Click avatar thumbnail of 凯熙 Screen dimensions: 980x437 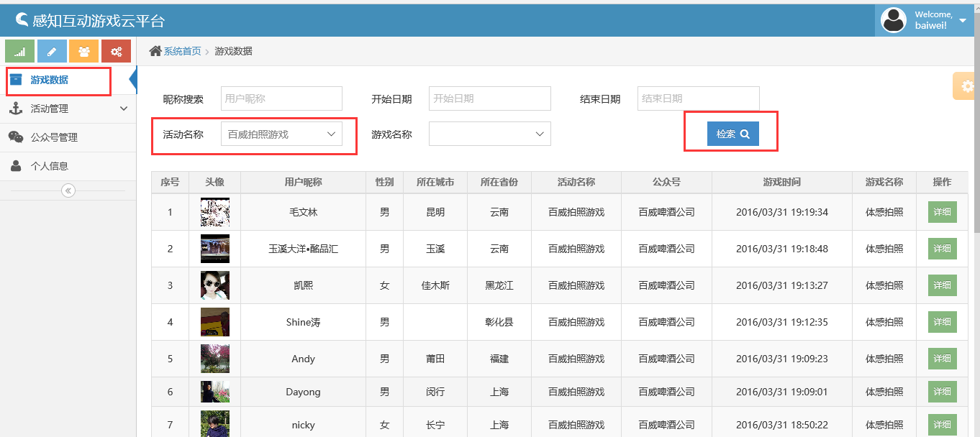point(215,285)
